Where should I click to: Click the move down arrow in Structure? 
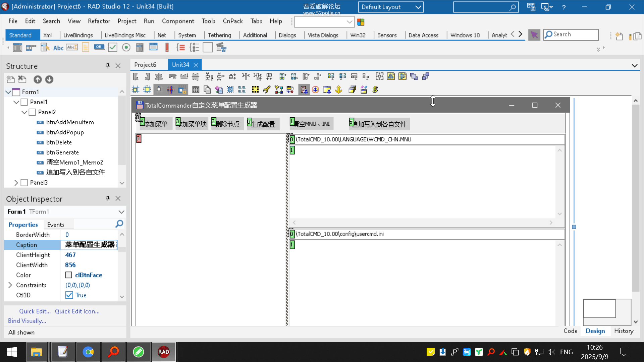pos(49,79)
